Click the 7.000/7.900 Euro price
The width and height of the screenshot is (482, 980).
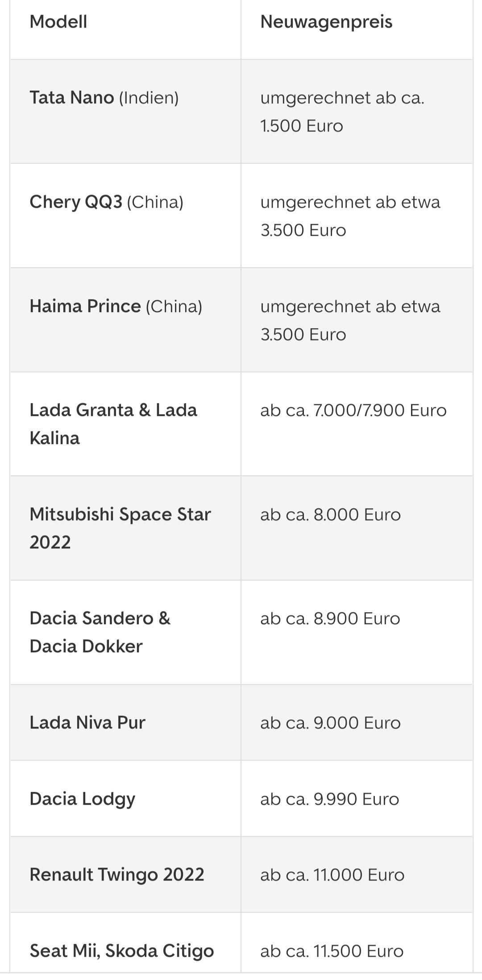pos(353,410)
